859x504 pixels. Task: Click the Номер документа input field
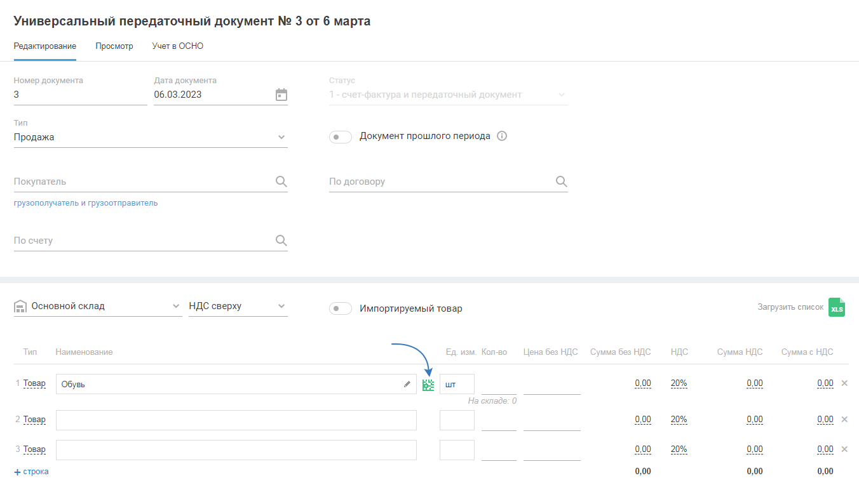pos(80,95)
